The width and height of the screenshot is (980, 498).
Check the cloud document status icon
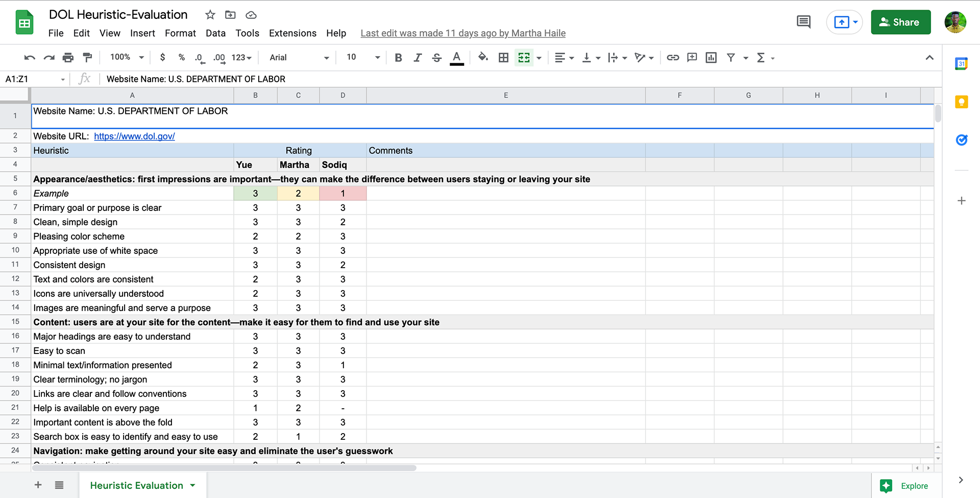click(251, 15)
